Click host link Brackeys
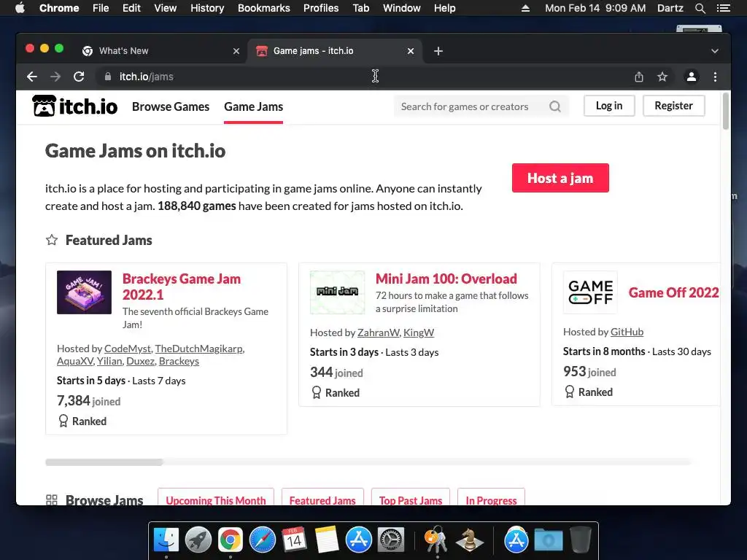Viewport: 747px width, 560px height. pos(179,361)
